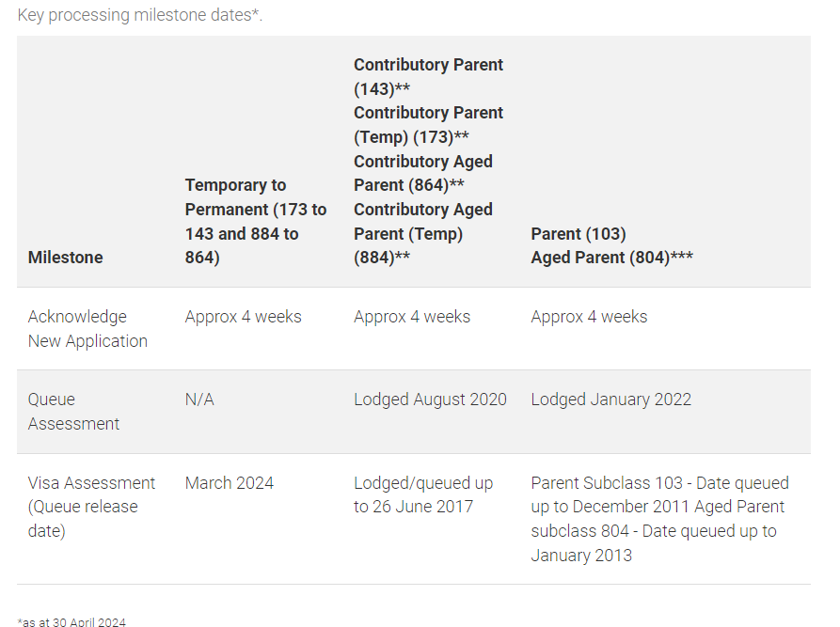Click the Lodged August 2020 cell

pyautogui.click(x=430, y=400)
